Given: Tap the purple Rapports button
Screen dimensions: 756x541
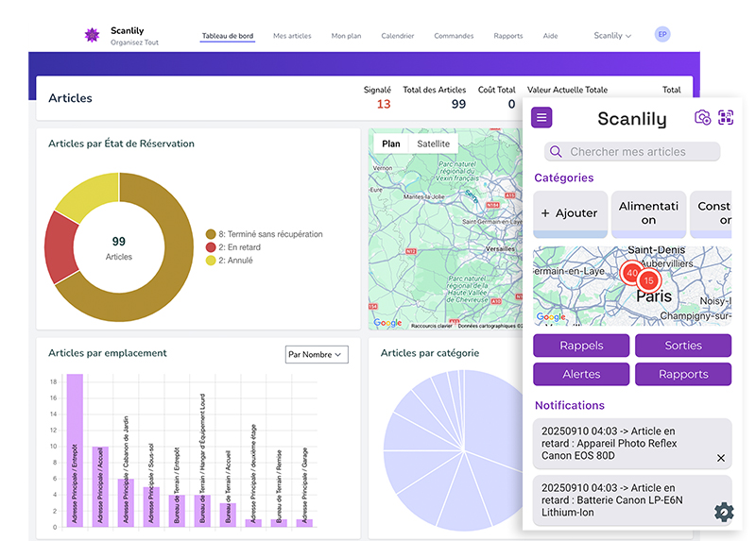Looking at the screenshot, I should (x=683, y=374).
